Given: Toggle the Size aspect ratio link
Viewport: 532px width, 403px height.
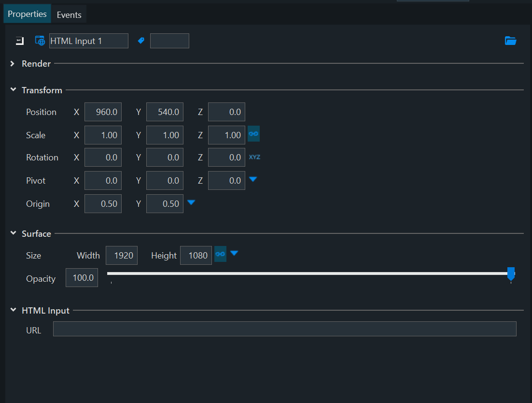Looking at the screenshot, I should click(x=220, y=254).
